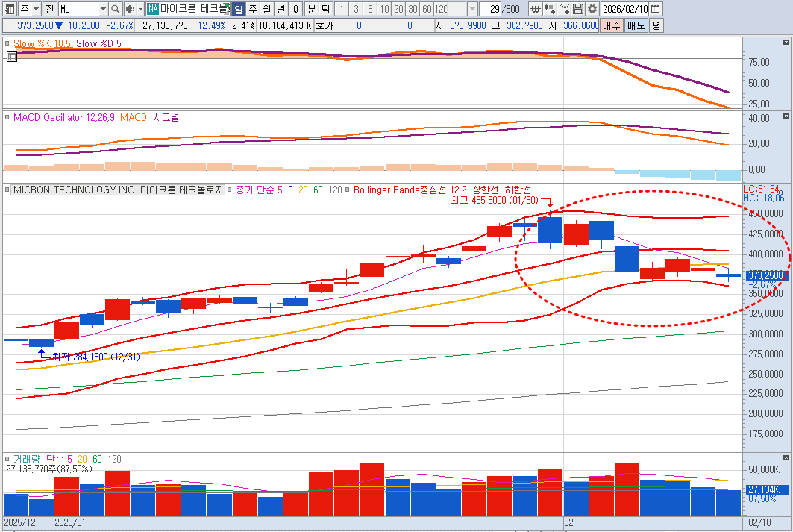This screenshot has width=793, height=532.
Task: Save chart with the floppy disk icon
Action: click(578, 9)
